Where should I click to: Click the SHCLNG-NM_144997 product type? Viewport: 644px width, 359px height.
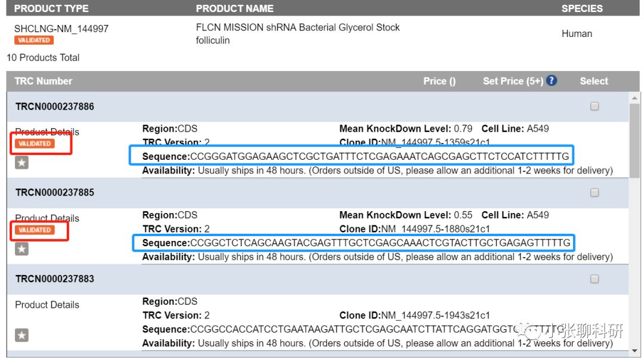61,29
